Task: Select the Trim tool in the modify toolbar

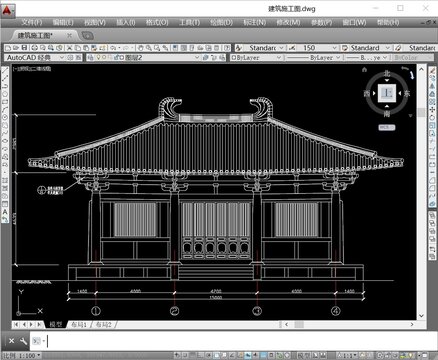Action: click(x=432, y=141)
